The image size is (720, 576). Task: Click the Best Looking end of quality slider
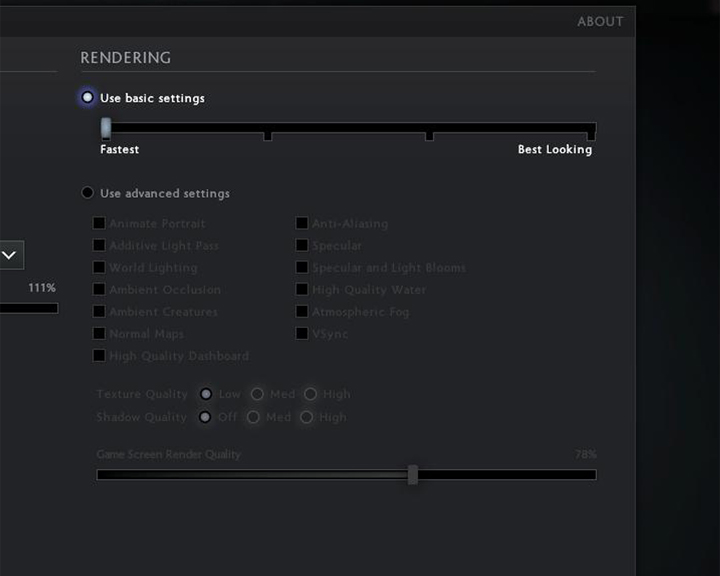[x=591, y=131]
